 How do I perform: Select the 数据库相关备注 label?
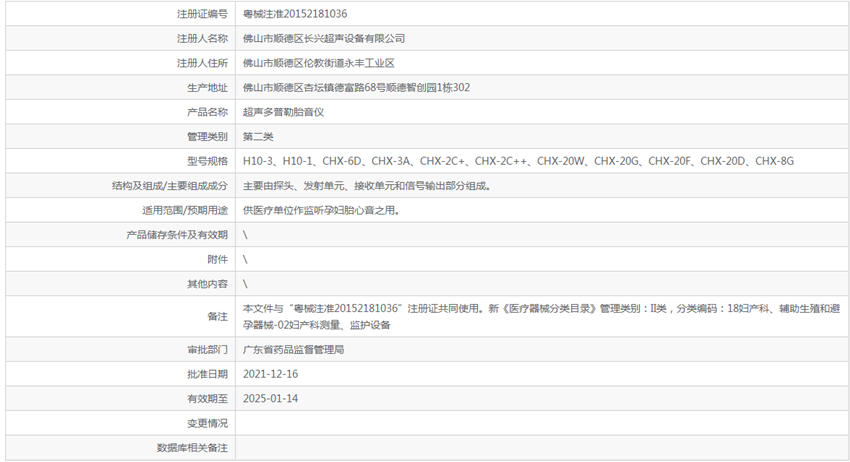[x=192, y=448]
